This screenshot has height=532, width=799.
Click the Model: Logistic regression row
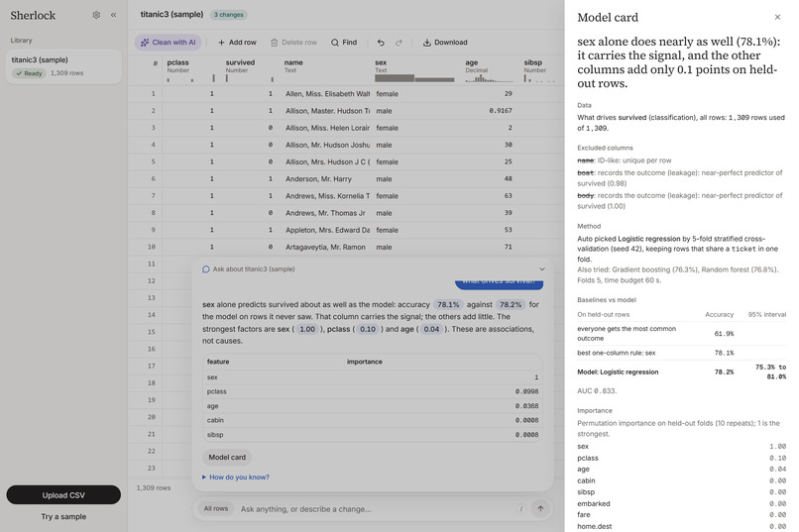point(681,372)
